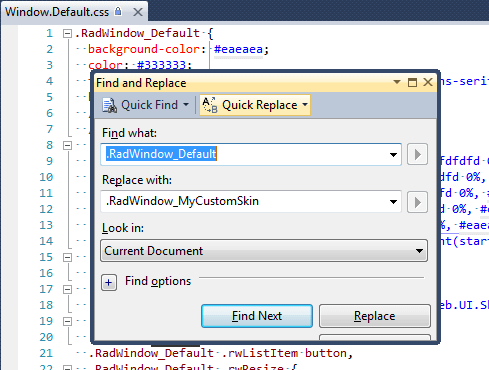
Task: Open expression builder beside Find what
Action: tap(417, 154)
